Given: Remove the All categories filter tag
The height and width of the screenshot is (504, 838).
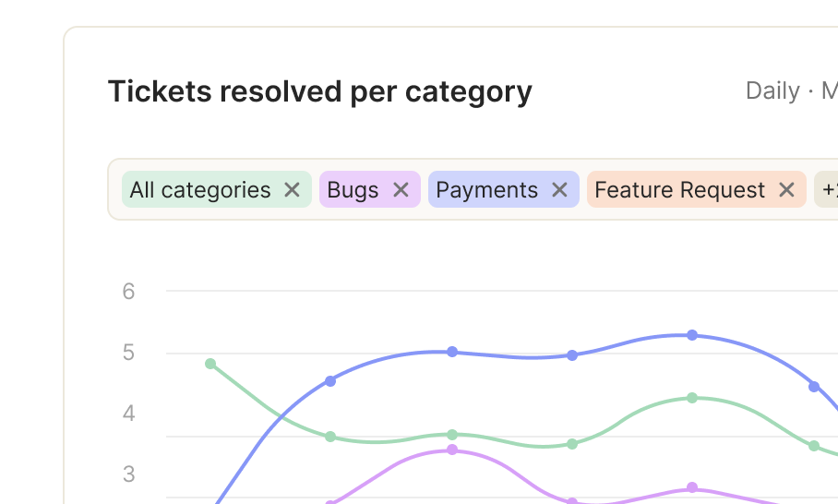Looking at the screenshot, I should 292,190.
